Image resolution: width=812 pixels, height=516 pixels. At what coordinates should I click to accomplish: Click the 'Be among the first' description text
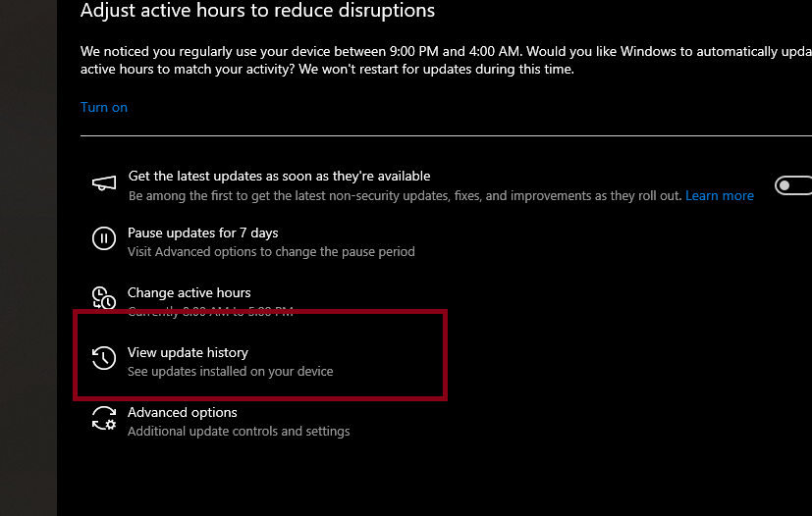click(405, 195)
